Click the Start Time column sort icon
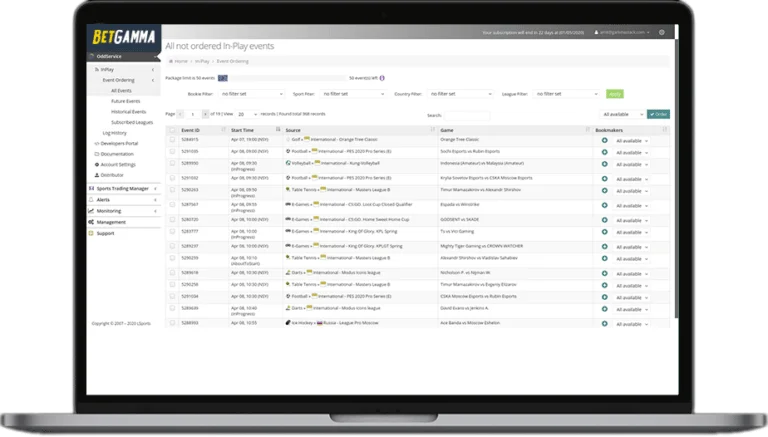 click(x=278, y=130)
